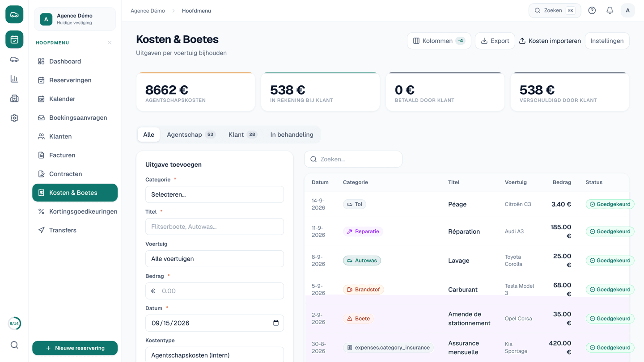
Task: Open the Kolommen column selector
Action: point(439,41)
